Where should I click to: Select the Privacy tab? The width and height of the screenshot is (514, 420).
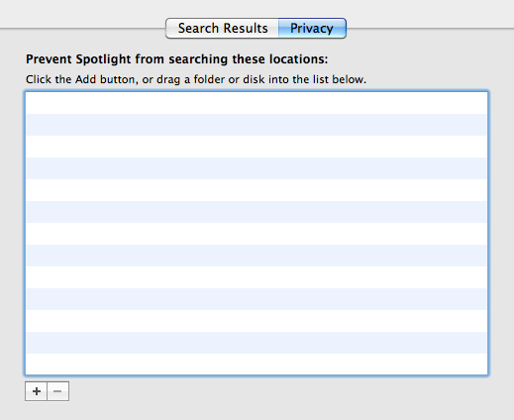pos(312,29)
